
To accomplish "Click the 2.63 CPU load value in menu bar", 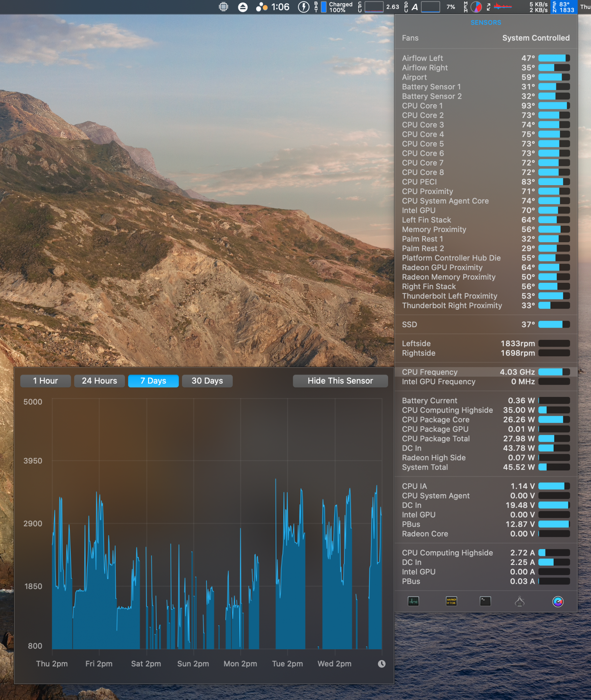I will (x=393, y=7).
